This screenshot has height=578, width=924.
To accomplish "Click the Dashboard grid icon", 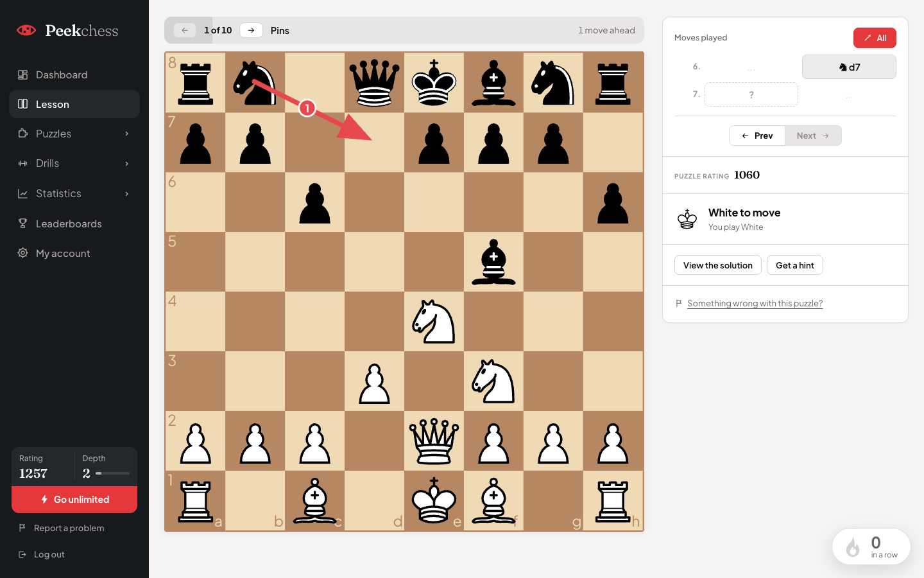I will coord(22,74).
